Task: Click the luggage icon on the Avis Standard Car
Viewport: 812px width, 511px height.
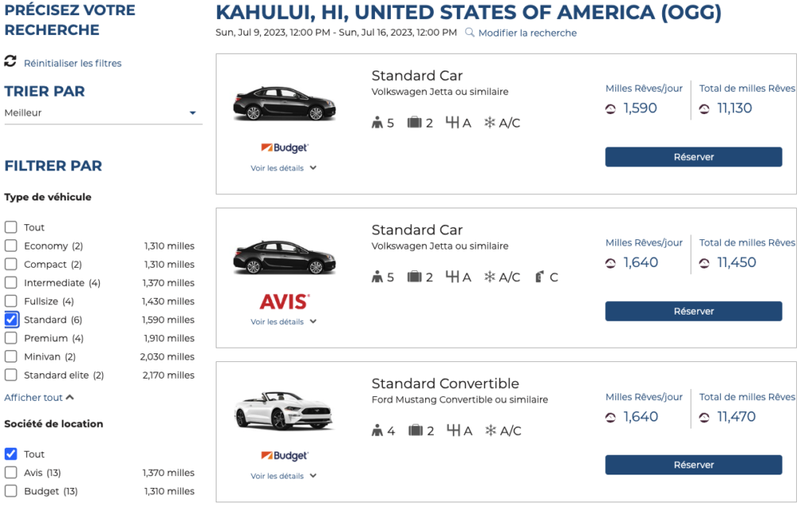Action: (414, 277)
